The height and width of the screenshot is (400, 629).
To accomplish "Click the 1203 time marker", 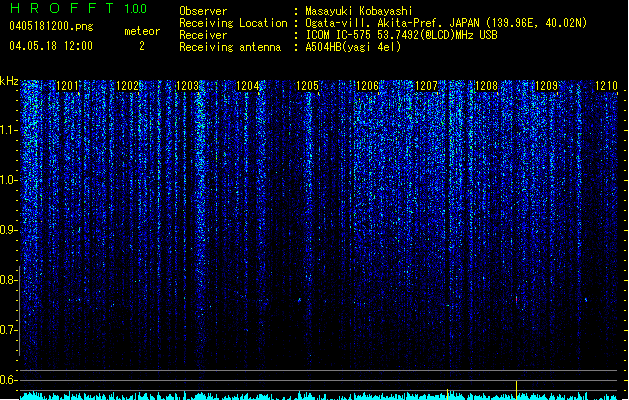I will [x=187, y=86].
